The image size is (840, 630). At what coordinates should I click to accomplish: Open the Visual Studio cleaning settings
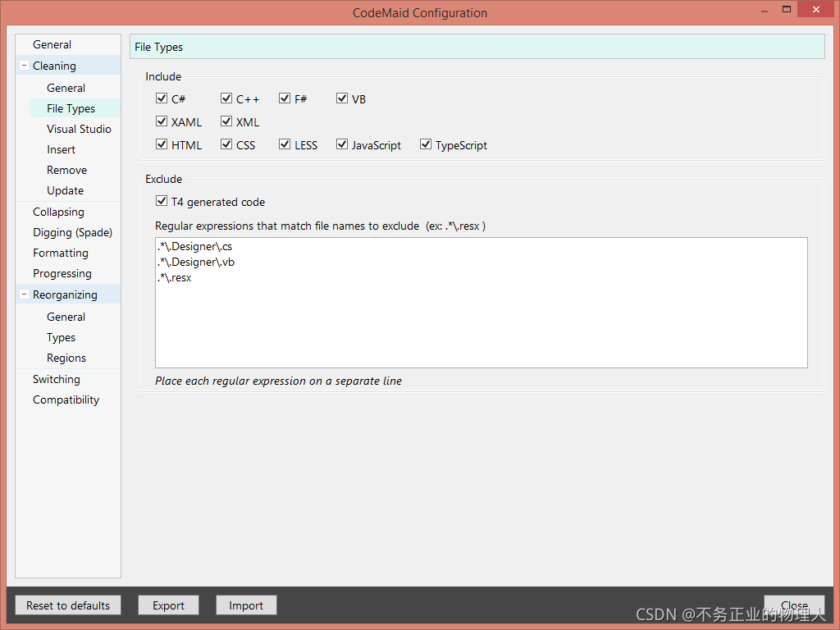(x=79, y=129)
